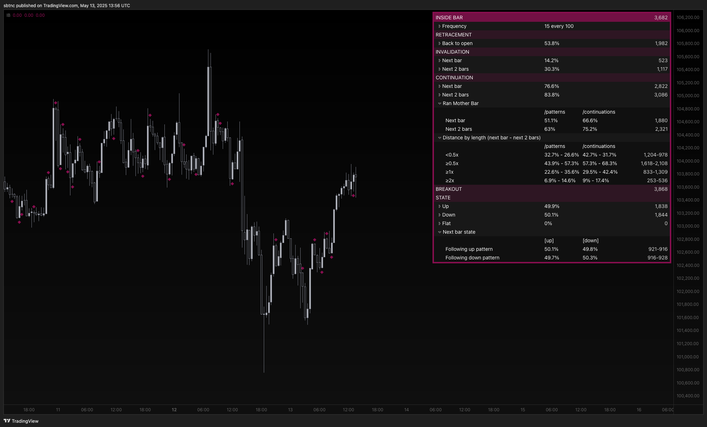
Task: Click the TradingView logo icon
Action: [8, 421]
